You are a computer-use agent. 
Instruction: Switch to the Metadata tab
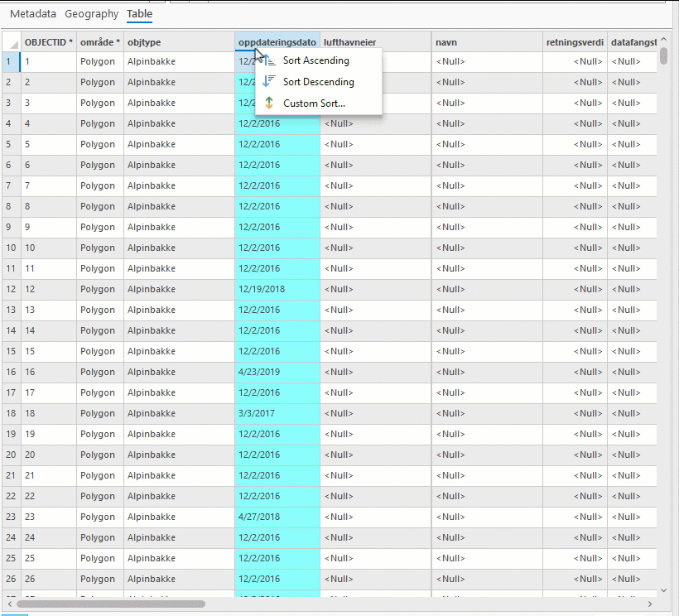(33, 14)
